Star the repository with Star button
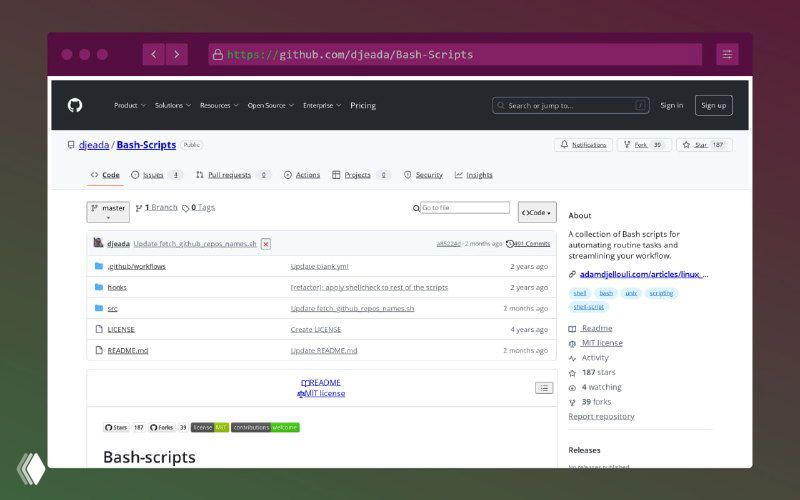The height and width of the screenshot is (500, 800). [704, 145]
